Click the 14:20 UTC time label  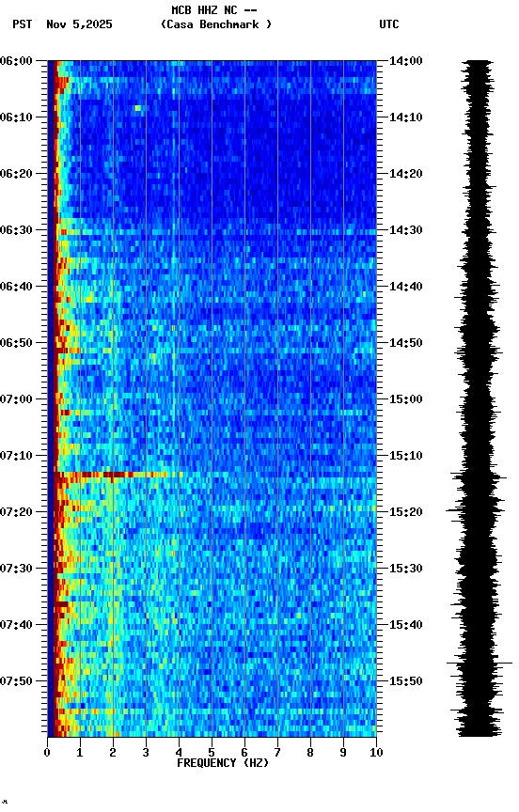(406, 174)
